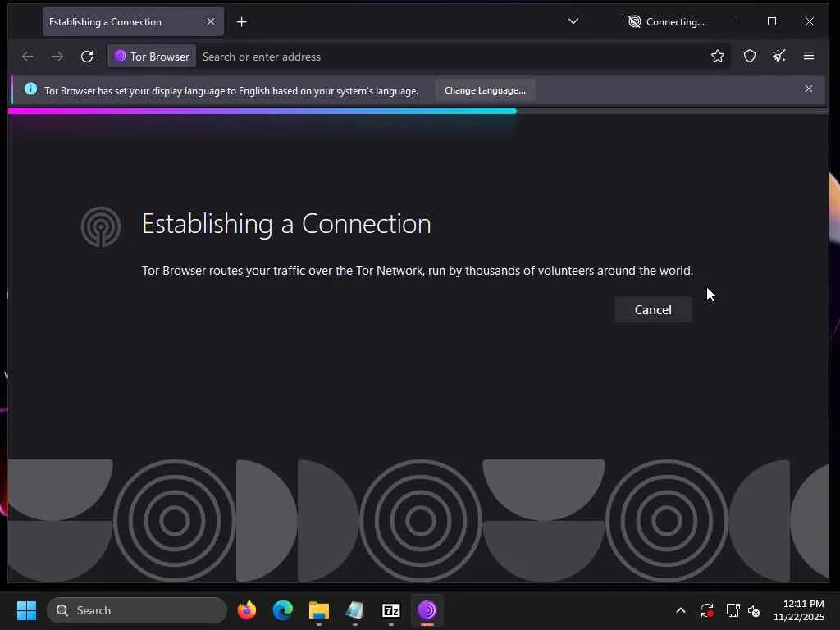
Task: Expand the list all tabs dropdown
Action: click(573, 21)
